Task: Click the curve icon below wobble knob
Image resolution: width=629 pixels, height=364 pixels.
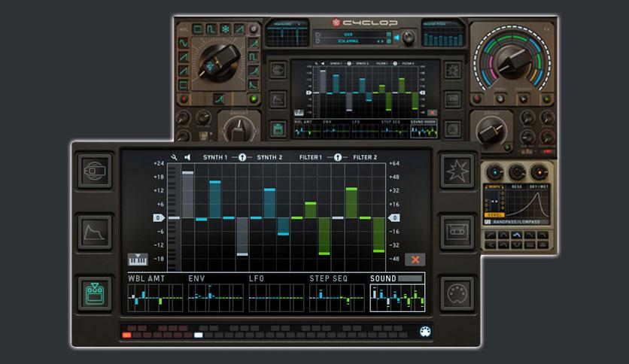Action: pyautogui.click(x=219, y=99)
